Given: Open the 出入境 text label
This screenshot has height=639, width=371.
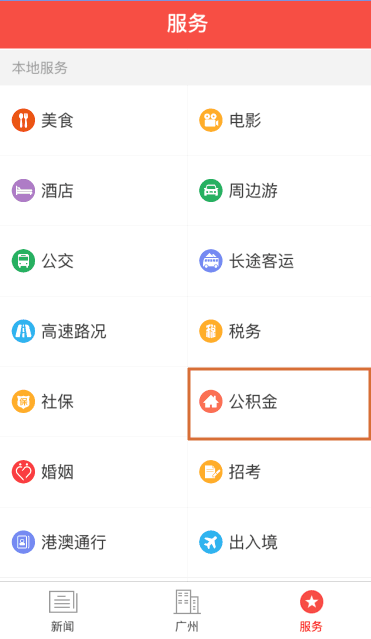Looking at the screenshot, I should (253, 542).
